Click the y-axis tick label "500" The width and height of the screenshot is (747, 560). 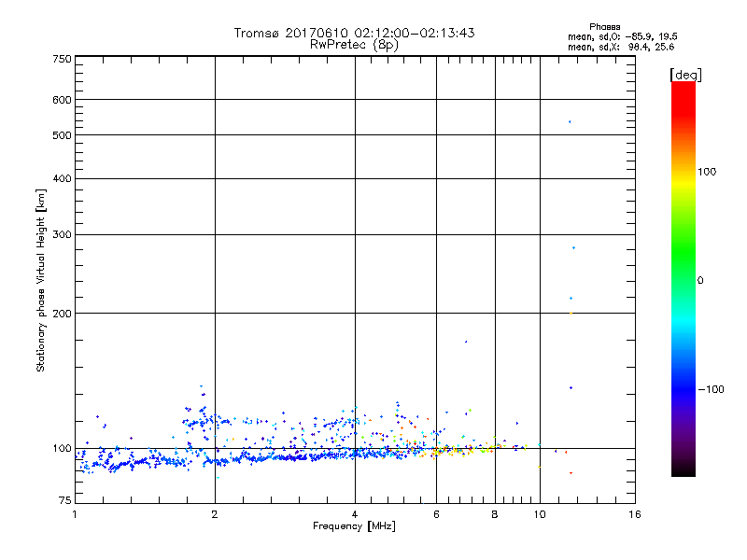[x=63, y=135]
